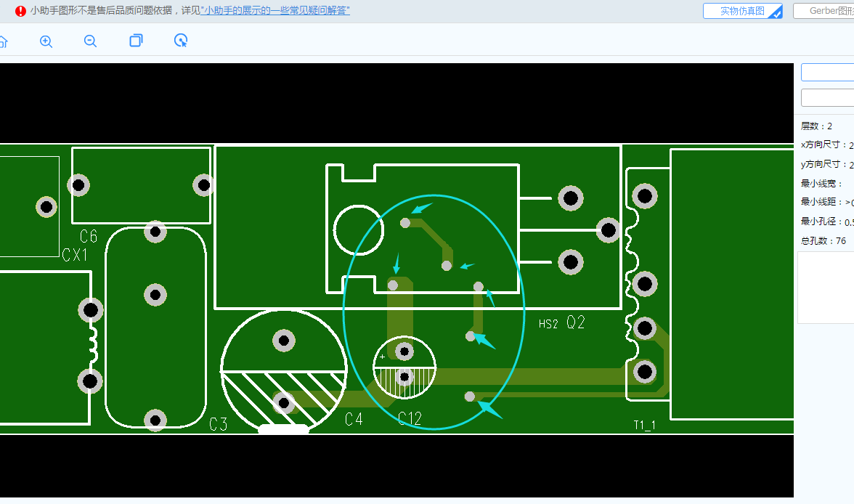This screenshot has height=504, width=854.
Task: Open the 小助手的展示的一些常见疑问解答 link
Action: coord(275,11)
